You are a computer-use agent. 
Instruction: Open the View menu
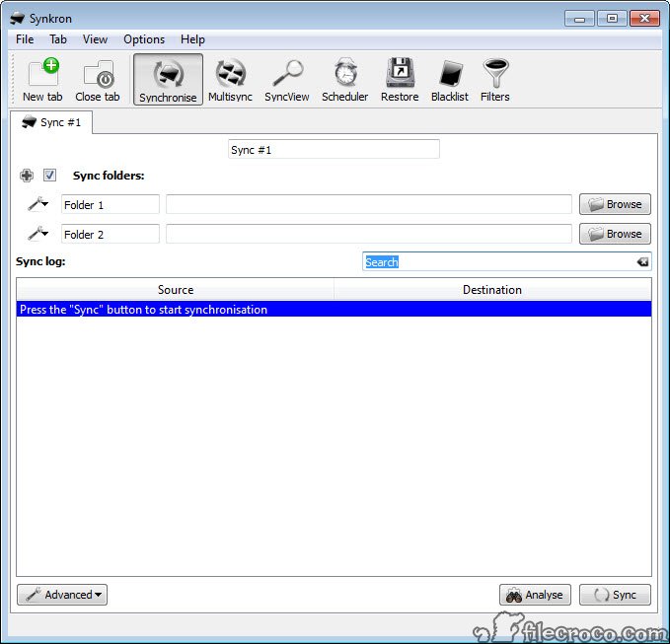[95, 39]
